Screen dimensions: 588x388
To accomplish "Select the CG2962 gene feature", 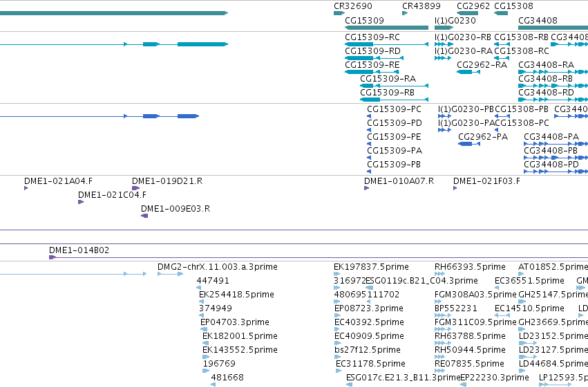I will pos(467,13).
